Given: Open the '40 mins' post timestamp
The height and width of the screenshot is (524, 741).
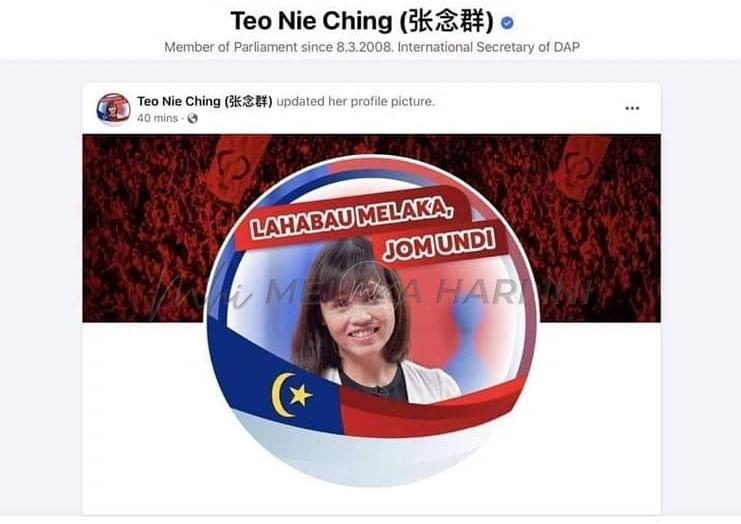Looking at the screenshot, I should coord(157,118).
